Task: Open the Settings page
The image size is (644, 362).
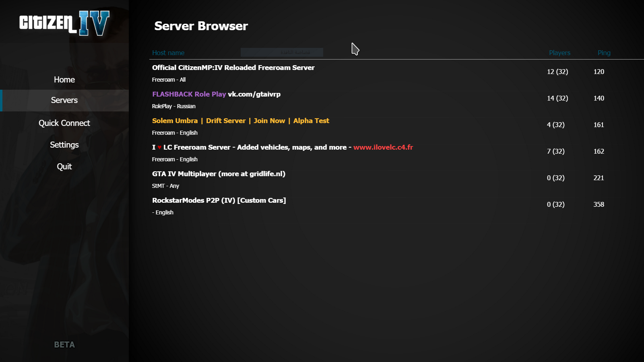Action: pos(64,145)
